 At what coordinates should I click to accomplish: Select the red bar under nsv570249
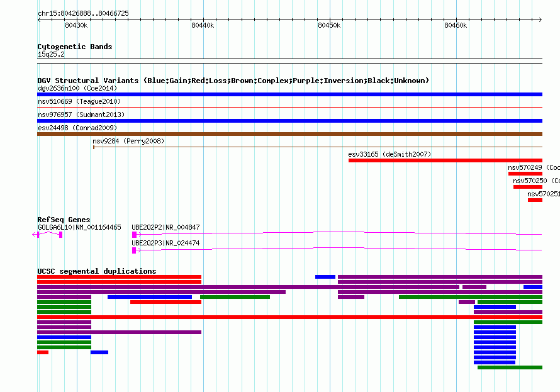525,174
